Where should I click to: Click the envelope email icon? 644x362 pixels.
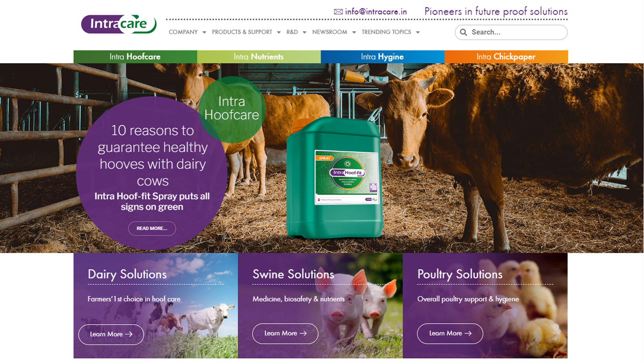point(338,12)
